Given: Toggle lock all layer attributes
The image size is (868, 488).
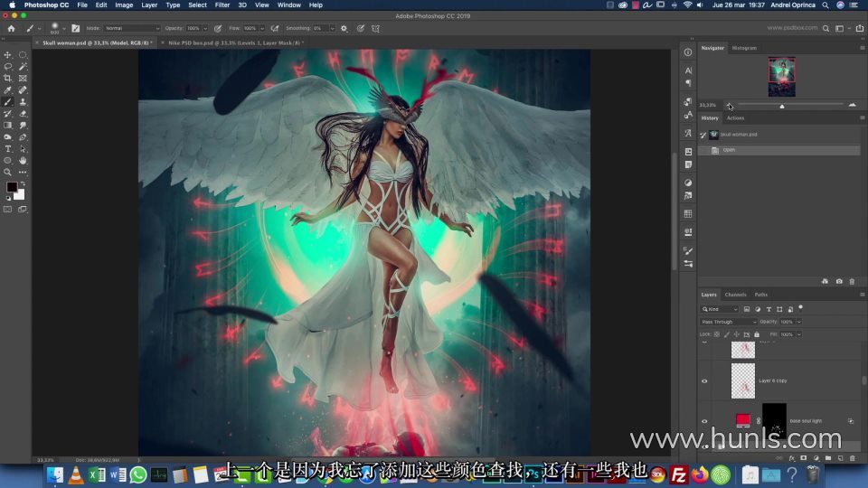Looking at the screenshot, I should (x=757, y=334).
